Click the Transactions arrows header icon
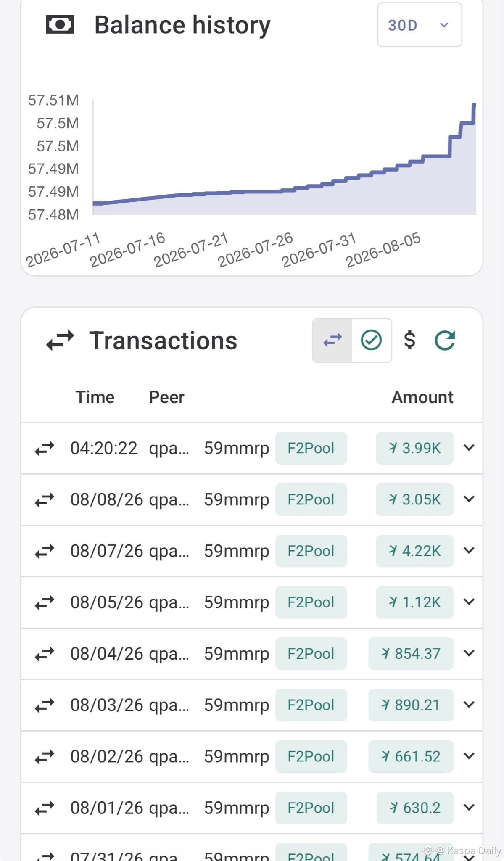The width and height of the screenshot is (504, 861). click(60, 341)
